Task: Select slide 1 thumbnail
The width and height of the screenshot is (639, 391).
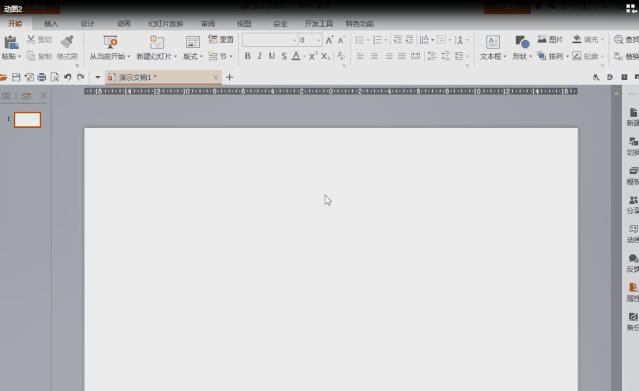Action: 27,120
